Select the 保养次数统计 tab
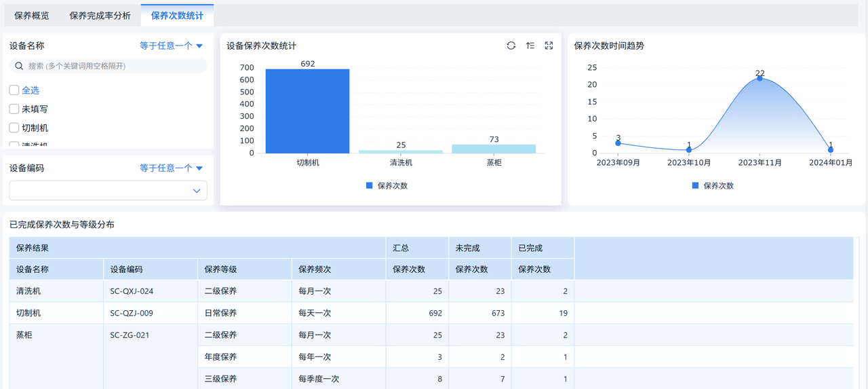The height and width of the screenshot is (389, 868). tap(177, 16)
